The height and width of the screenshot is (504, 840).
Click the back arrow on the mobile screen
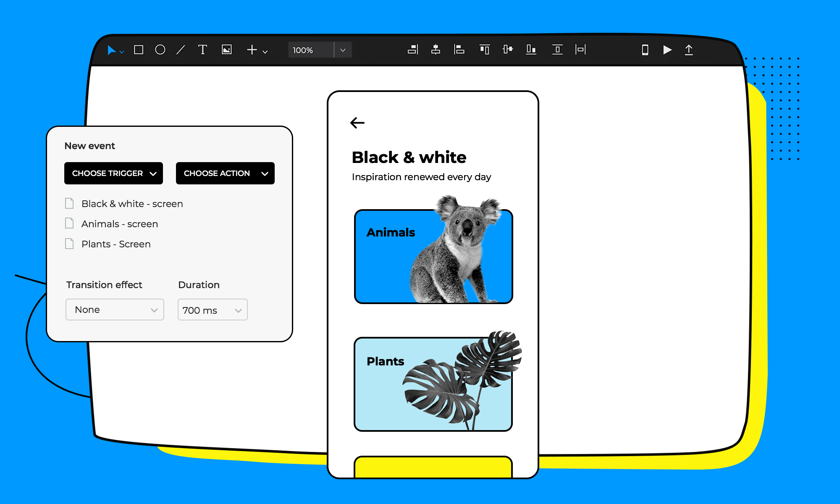pyautogui.click(x=358, y=122)
